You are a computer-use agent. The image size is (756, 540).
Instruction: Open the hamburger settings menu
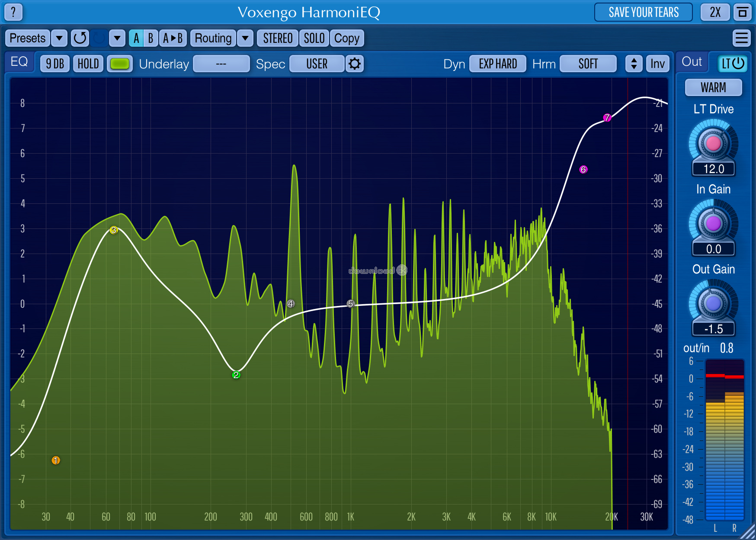tap(742, 38)
